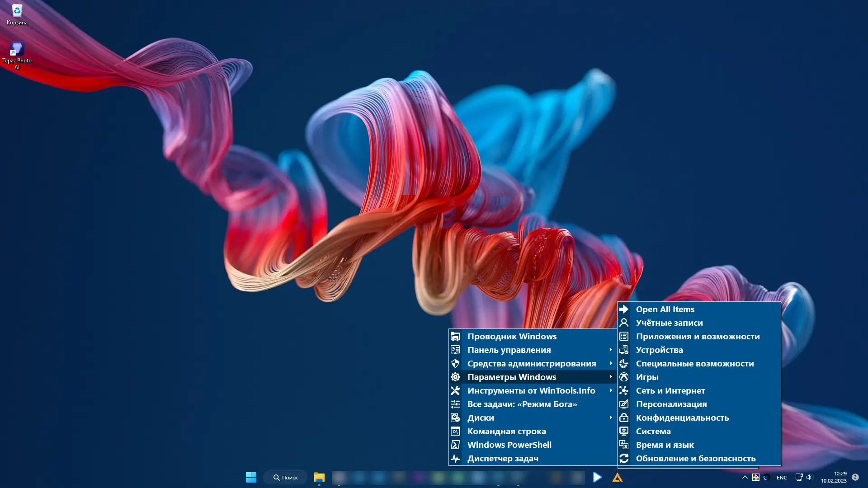Show hidden tray icons chevron

coord(745,477)
